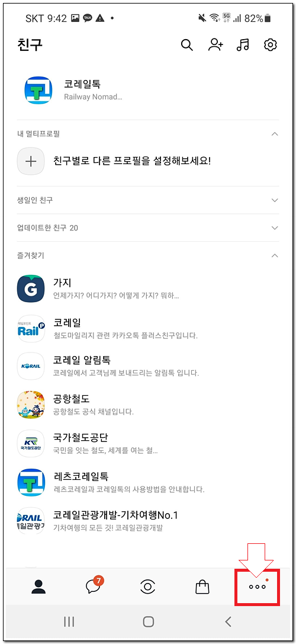Open the 코레일관광개발 avatar
Viewport: 296px width, 644px height.
pyautogui.click(x=31, y=520)
